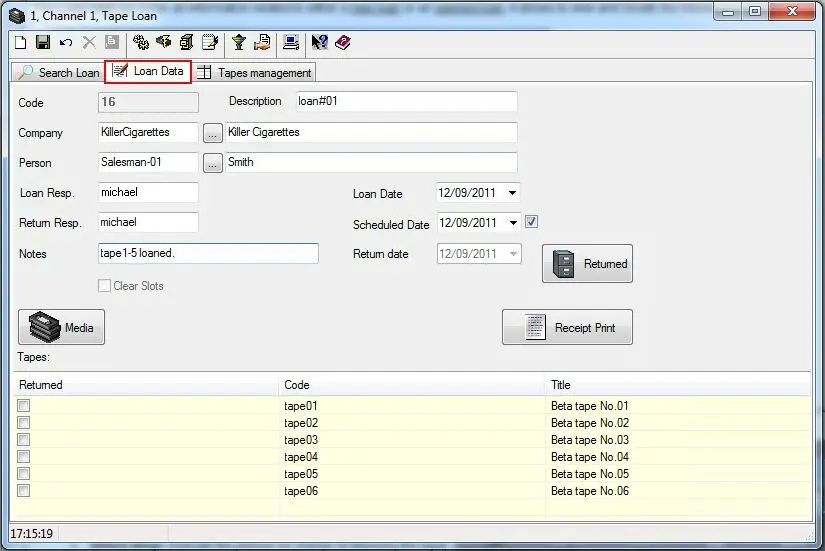Toggle the Scheduled Date checkbox
The width and height of the screenshot is (825, 551).
(532, 222)
